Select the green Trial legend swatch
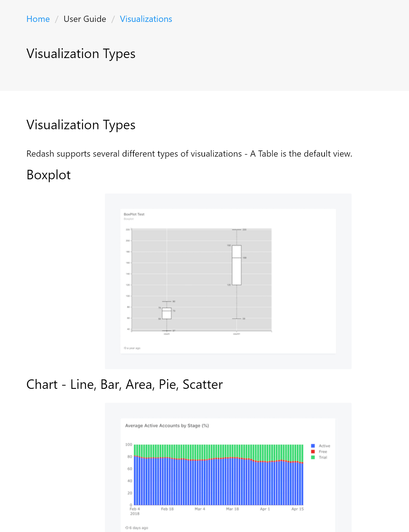Viewport: 409px width, 532px height. coord(313,457)
